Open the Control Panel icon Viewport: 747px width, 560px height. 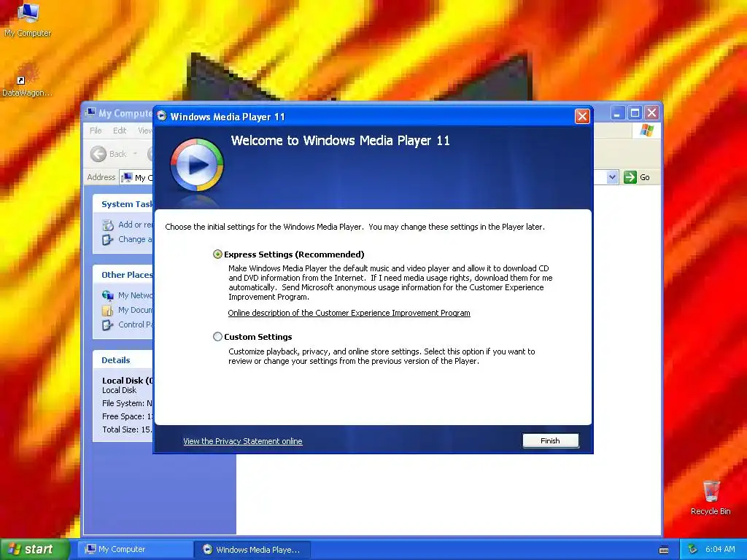(108, 324)
